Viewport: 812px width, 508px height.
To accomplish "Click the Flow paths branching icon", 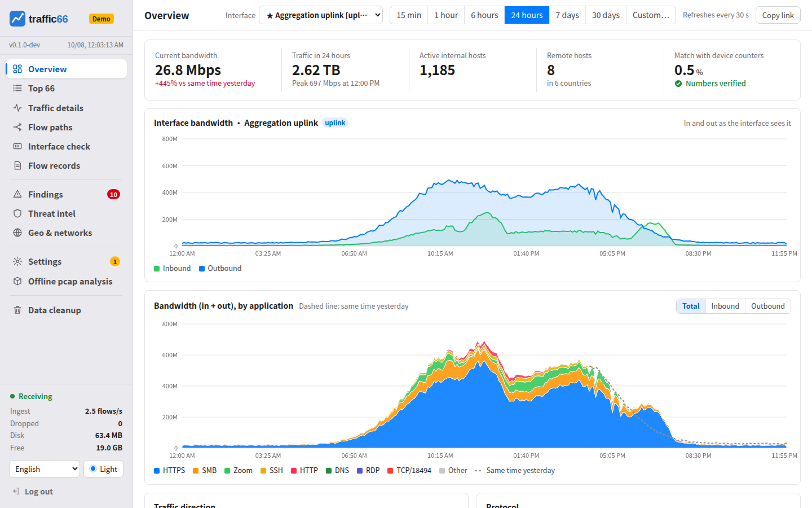I will tap(17, 127).
